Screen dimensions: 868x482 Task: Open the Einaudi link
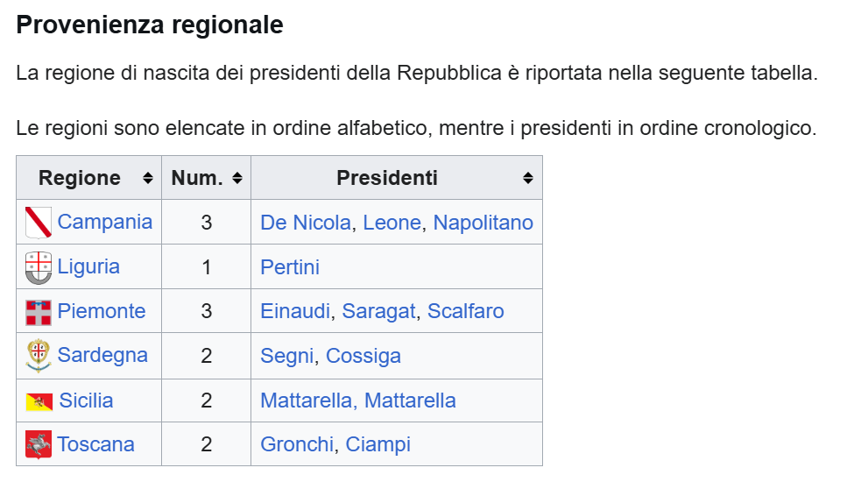point(295,311)
